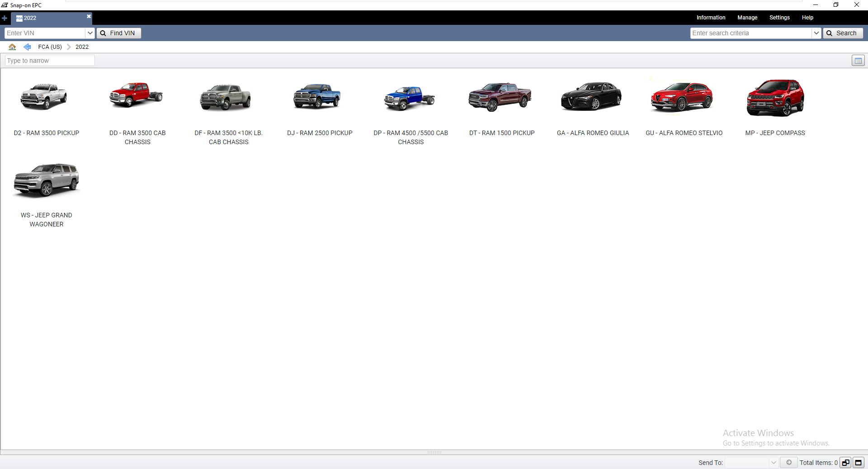Click the maximize panel icon in status bar
This screenshot has height=469, width=868.
click(858, 463)
